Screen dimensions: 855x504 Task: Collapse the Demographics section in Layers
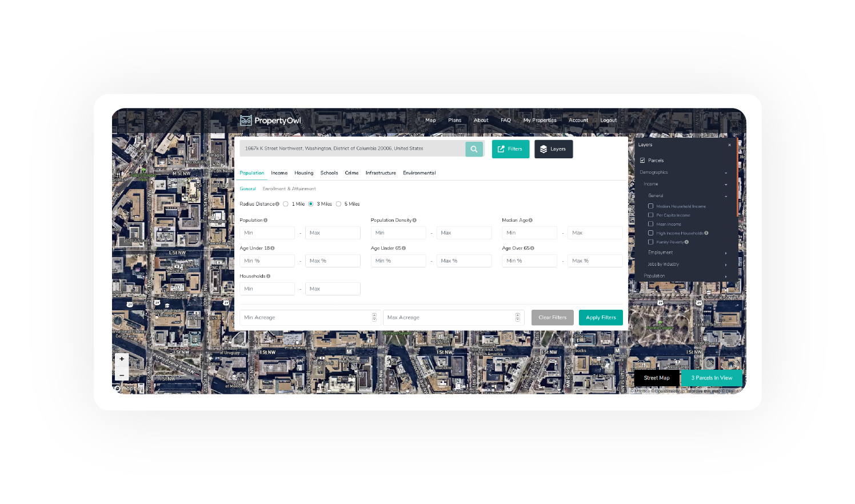tap(726, 173)
